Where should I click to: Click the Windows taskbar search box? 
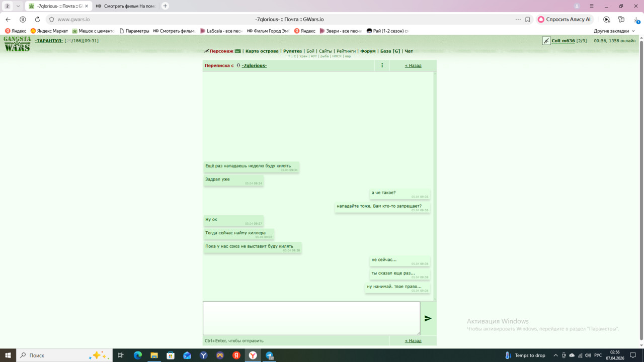[x=64, y=355]
